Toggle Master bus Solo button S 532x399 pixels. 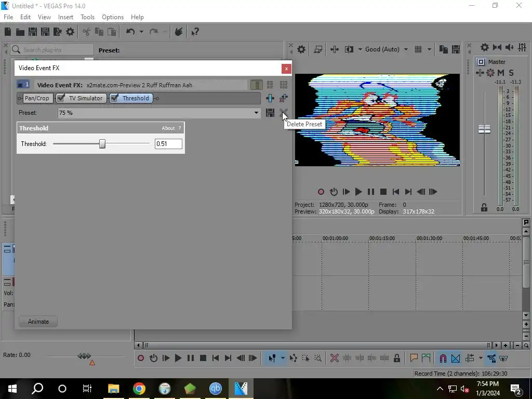pos(511,73)
